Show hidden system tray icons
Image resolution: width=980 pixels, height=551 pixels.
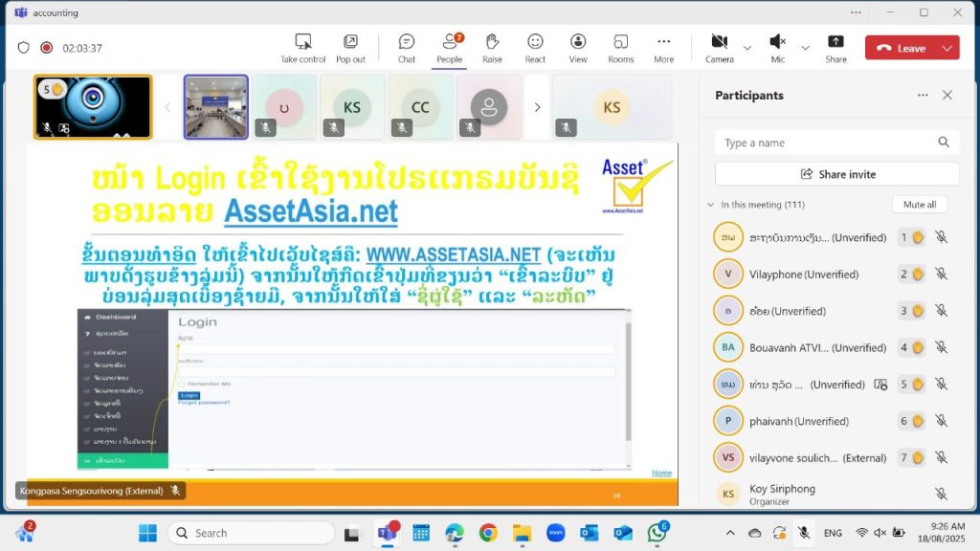[x=730, y=533]
